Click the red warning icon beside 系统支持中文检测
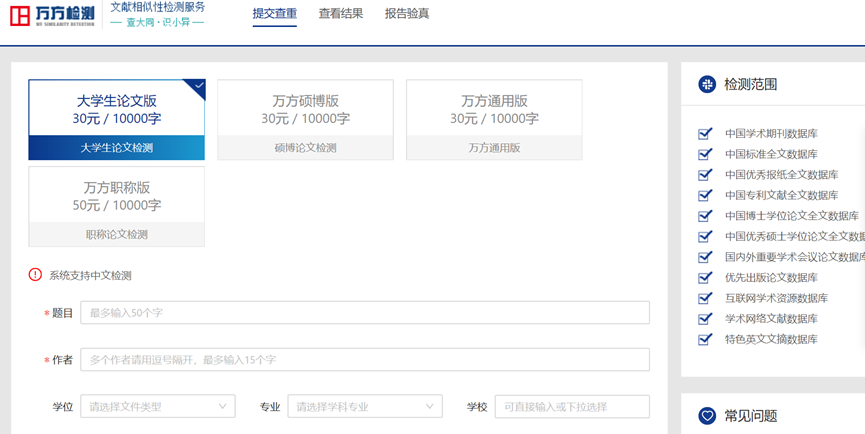 (x=35, y=275)
